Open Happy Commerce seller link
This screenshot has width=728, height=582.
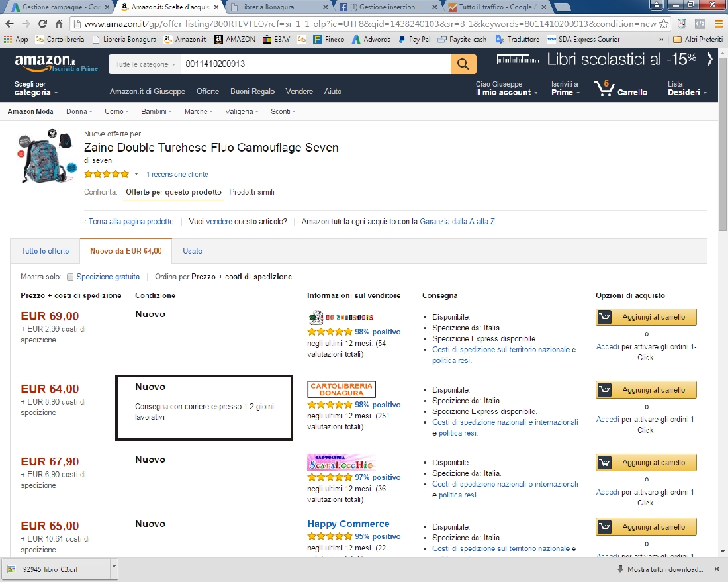click(348, 524)
